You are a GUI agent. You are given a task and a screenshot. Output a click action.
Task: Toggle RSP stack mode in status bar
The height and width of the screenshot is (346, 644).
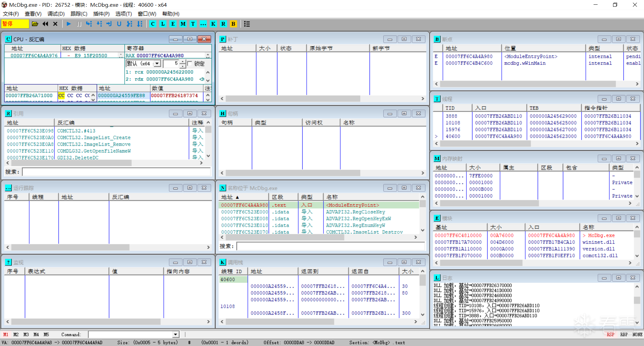click(x=610, y=335)
